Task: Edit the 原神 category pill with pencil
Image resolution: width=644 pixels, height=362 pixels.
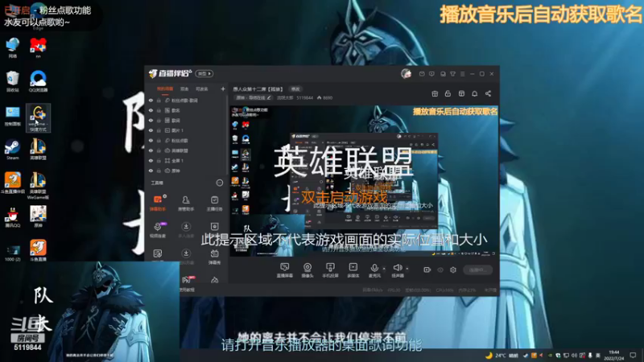Action: (x=254, y=97)
